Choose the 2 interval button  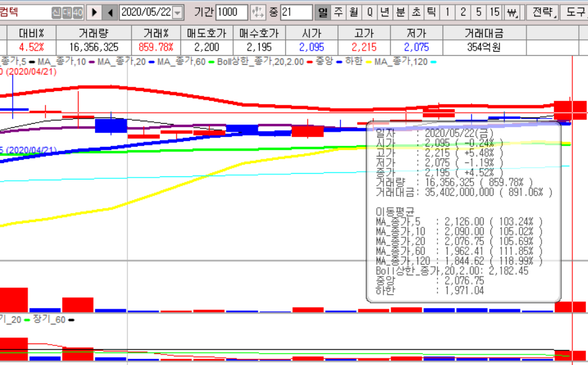(x=463, y=12)
